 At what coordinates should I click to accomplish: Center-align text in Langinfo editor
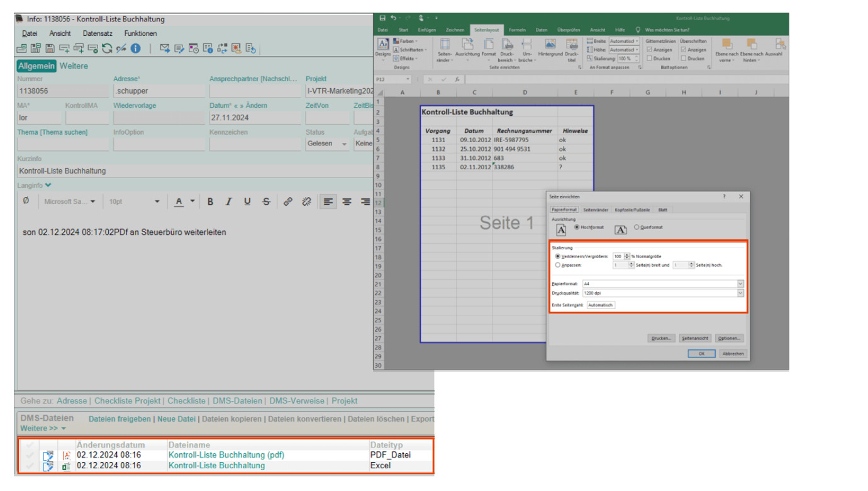(x=347, y=201)
